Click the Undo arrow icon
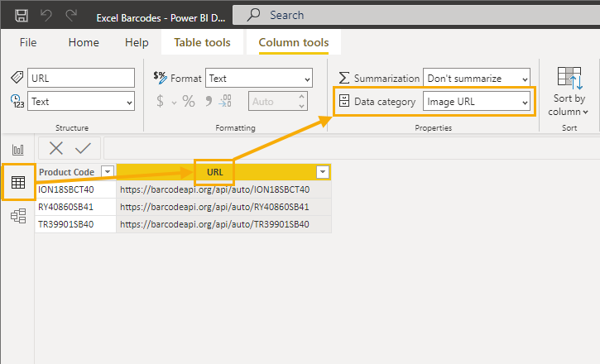Viewport: 600px width, 364px height. [x=46, y=16]
